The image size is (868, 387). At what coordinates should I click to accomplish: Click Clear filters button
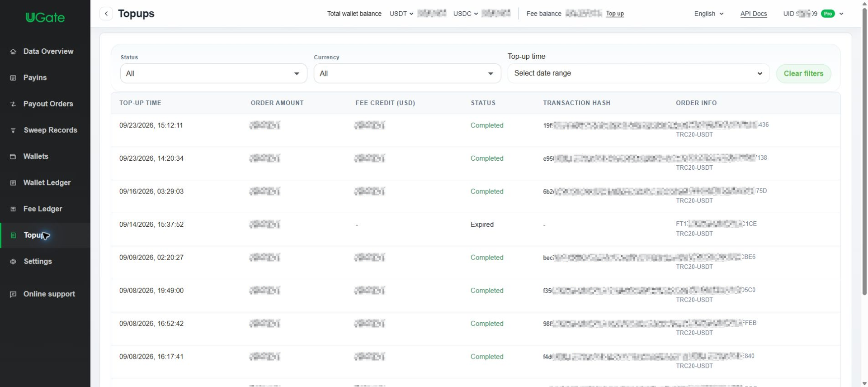(x=803, y=74)
